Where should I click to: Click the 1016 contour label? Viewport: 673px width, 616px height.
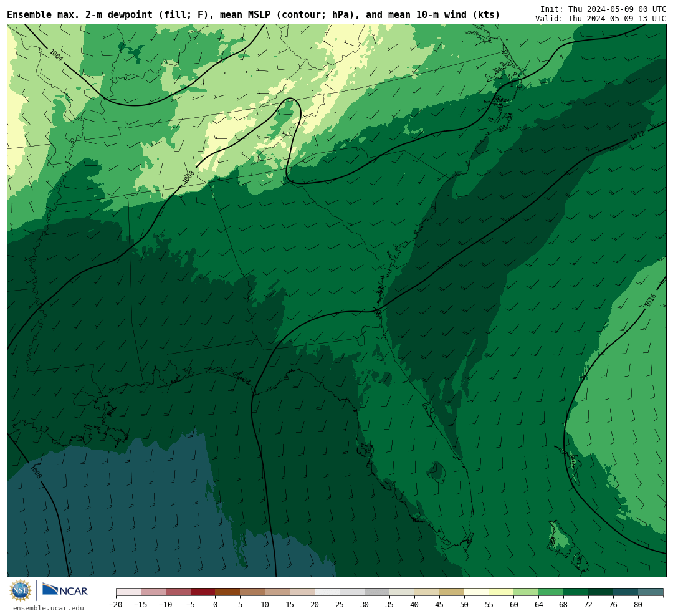[651, 301]
